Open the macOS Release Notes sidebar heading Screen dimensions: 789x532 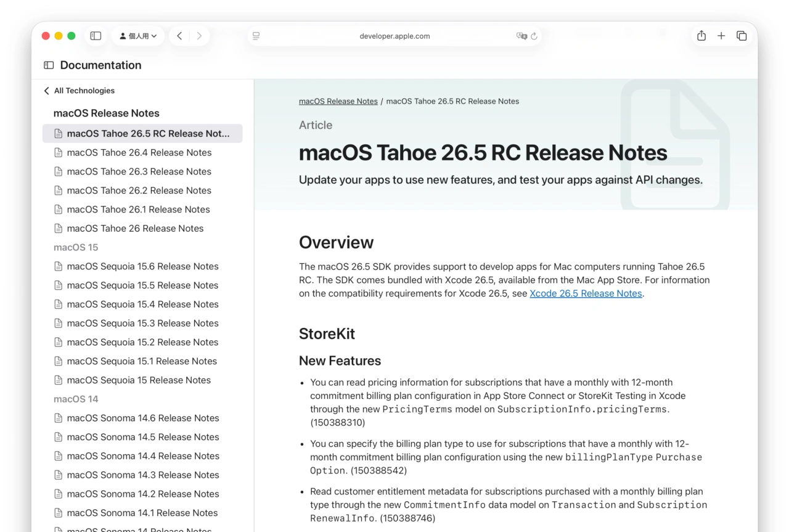point(107,113)
